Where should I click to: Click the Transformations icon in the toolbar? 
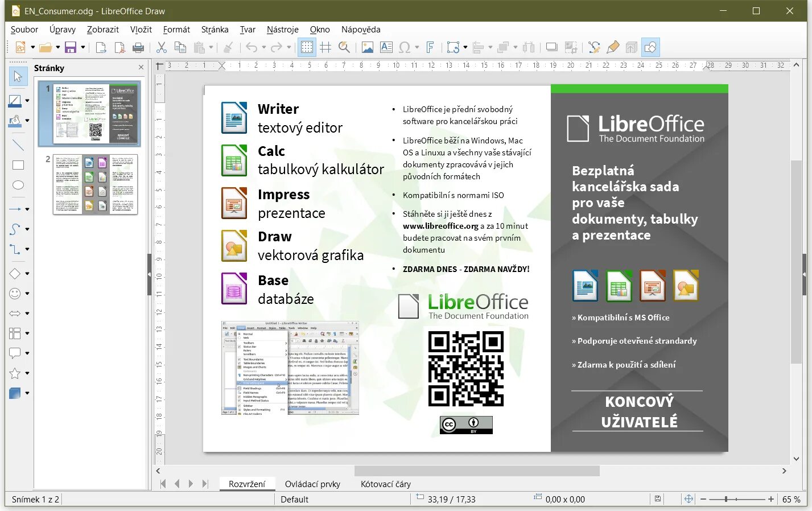(453, 48)
